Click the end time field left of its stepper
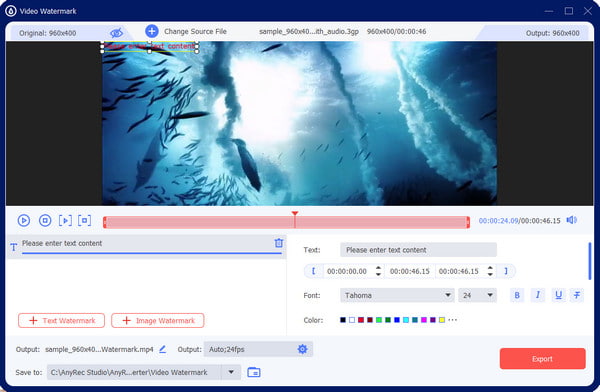Viewport: 600px width, 392px height. [458, 271]
